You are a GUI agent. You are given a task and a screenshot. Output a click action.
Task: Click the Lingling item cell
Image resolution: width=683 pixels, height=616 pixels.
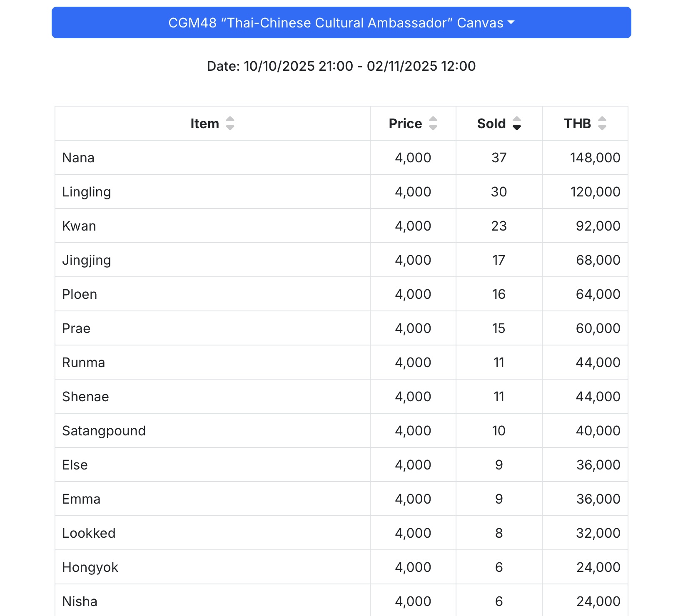[x=87, y=192]
